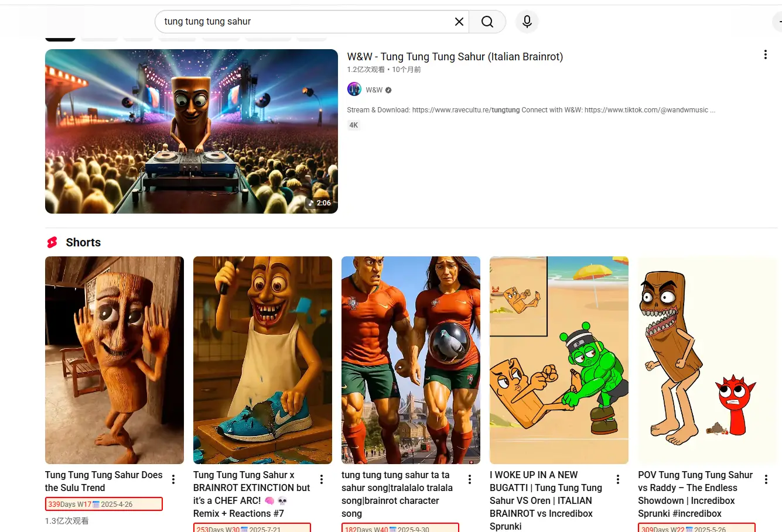Visit the W&W channel name link
782x532 pixels.
(x=374, y=90)
